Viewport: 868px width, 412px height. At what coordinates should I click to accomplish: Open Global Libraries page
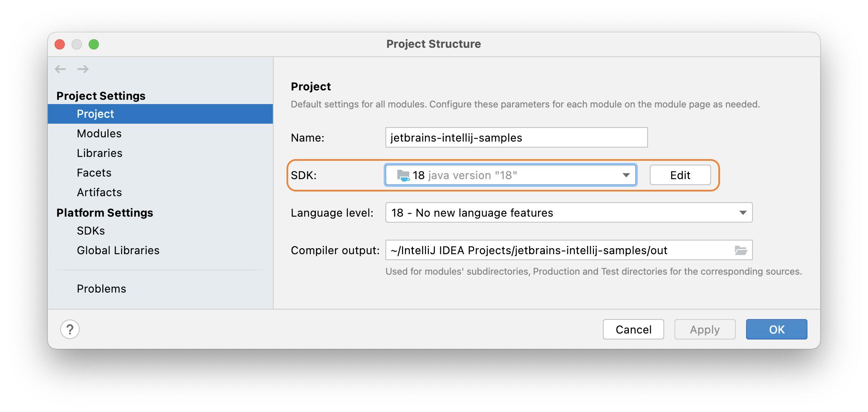click(x=160, y=250)
